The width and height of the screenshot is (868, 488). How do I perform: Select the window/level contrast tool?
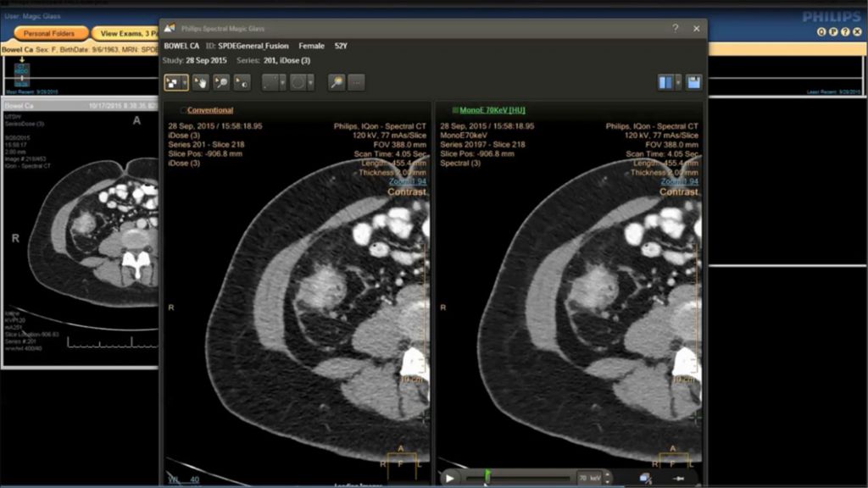[x=242, y=83]
